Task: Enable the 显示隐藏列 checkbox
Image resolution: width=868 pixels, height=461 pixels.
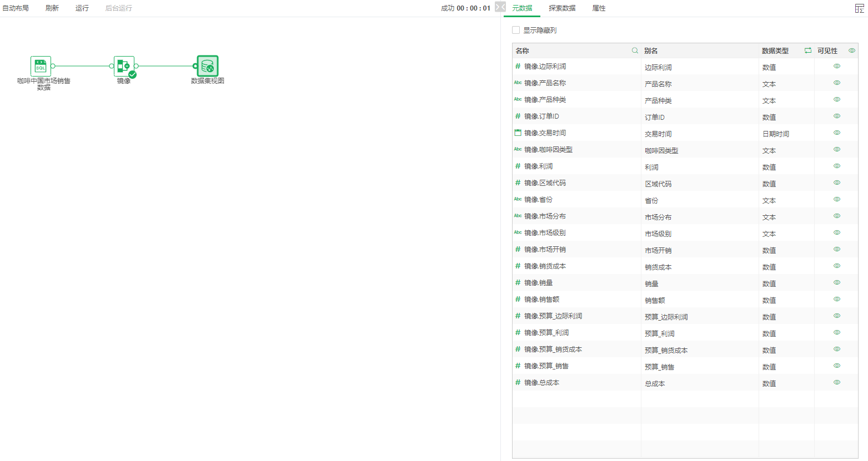Action: (x=516, y=30)
